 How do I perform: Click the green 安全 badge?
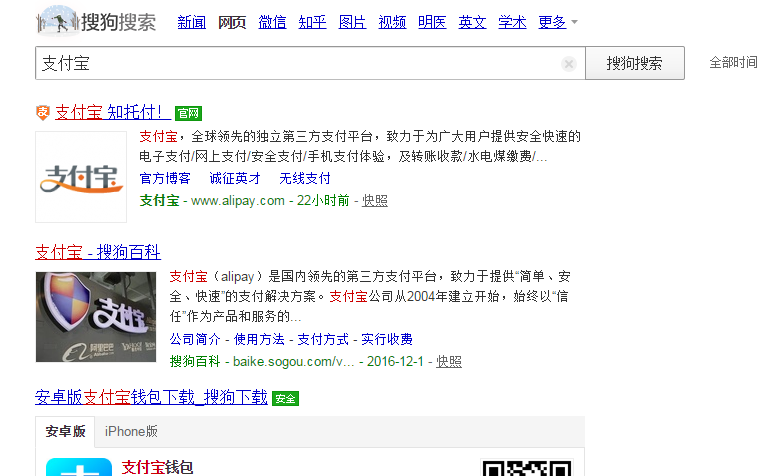coord(285,398)
